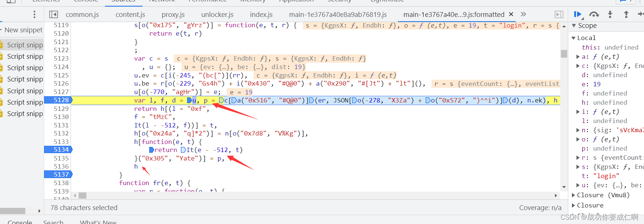Add breakpoint on line 5123
Screen dimensions: 644x224
point(61,58)
